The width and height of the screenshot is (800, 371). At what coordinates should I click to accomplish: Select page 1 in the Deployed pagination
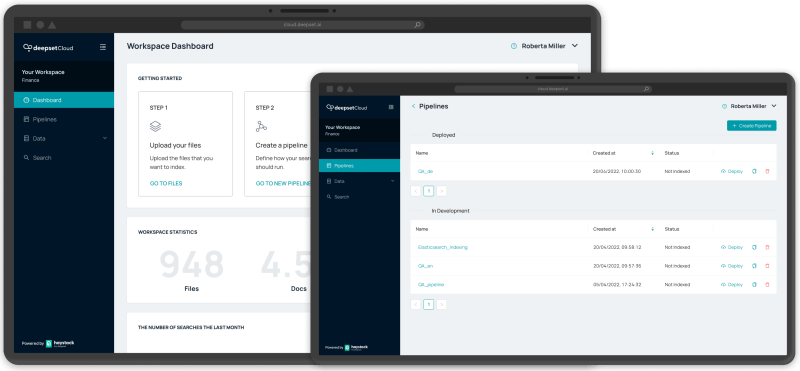click(429, 191)
